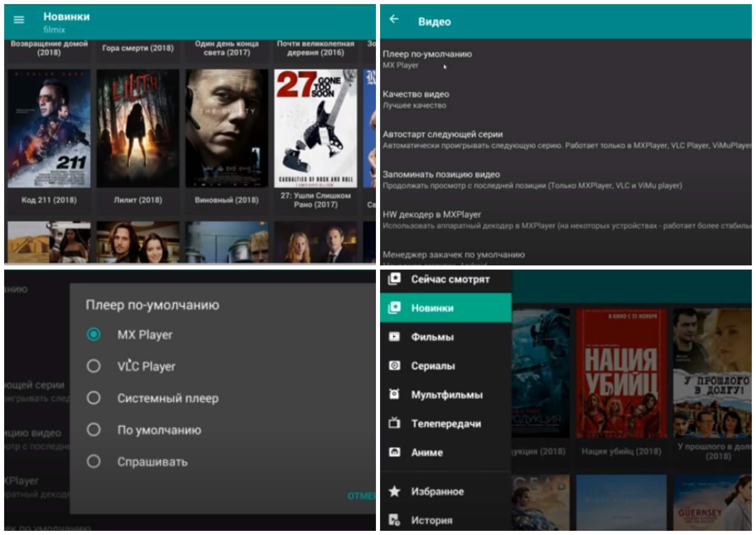
Task: Open the 27 Gone Too Soon poster
Action: tap(316, 128)
